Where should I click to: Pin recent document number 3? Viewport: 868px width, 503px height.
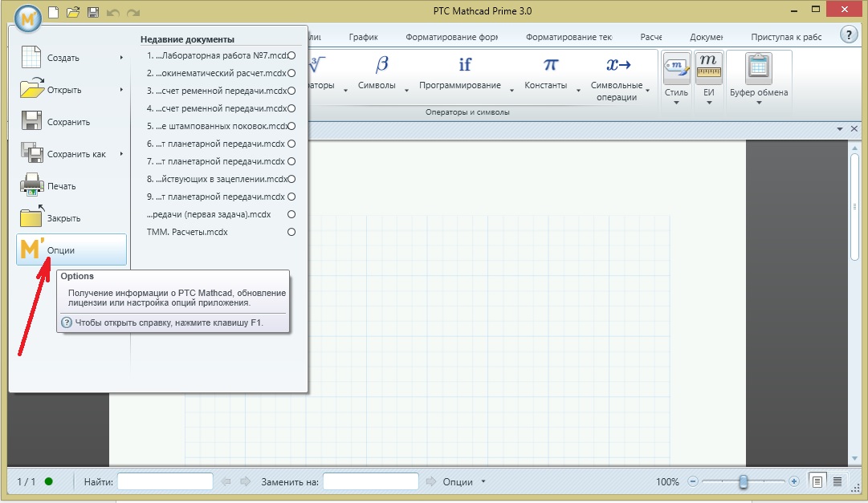click(x=291, y=91)
